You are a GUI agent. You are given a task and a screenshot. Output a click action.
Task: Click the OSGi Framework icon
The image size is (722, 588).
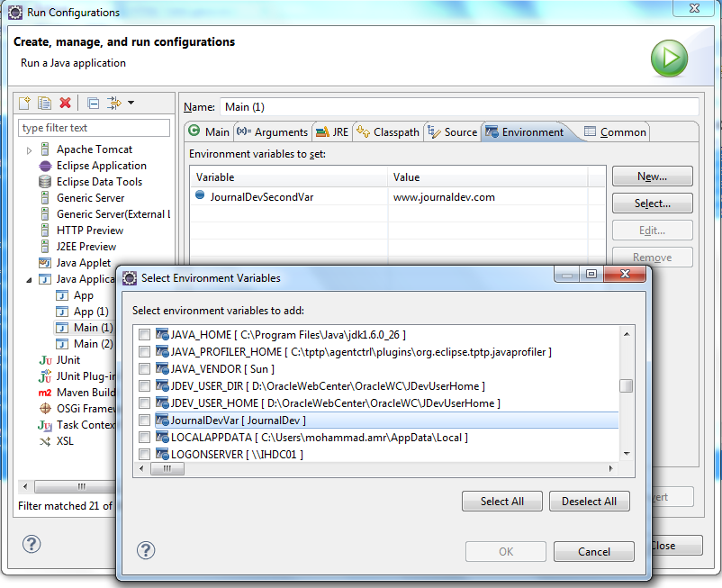45,409
